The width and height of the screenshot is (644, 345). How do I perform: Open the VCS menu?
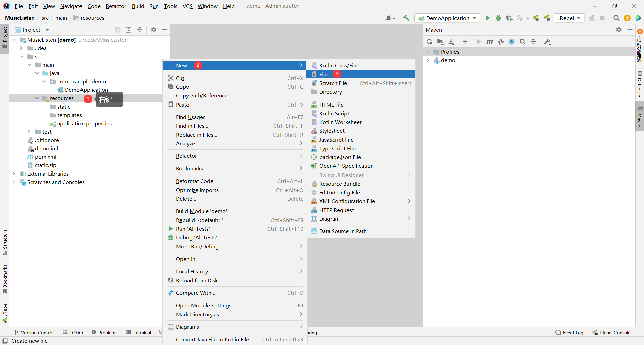(187, 6)
